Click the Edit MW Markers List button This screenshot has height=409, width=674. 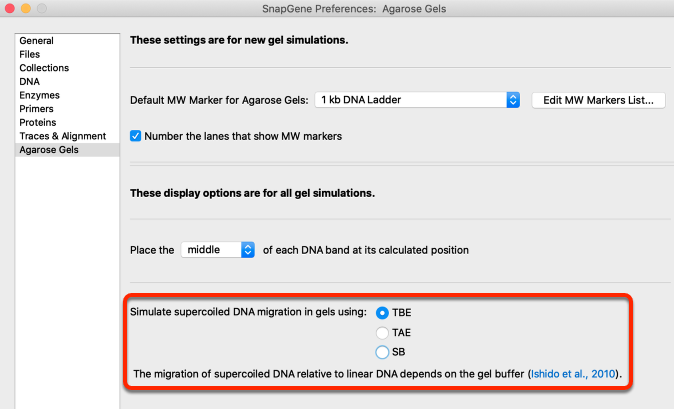(x=598, y=100)
